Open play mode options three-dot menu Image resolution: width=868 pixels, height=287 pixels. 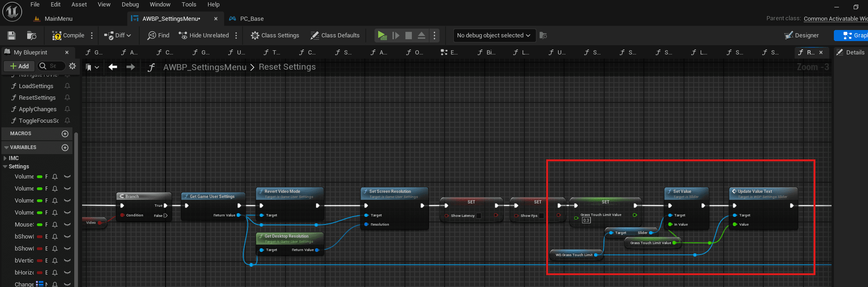point(434,36)
